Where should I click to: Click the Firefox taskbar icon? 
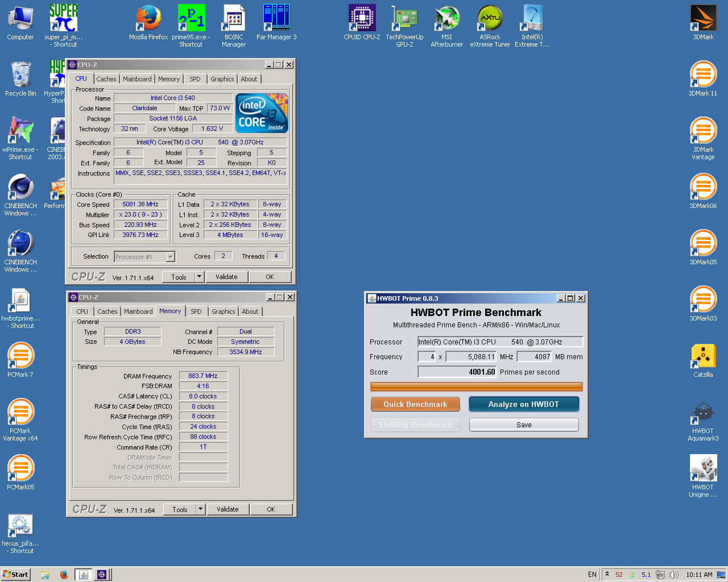tap(64, 575)
